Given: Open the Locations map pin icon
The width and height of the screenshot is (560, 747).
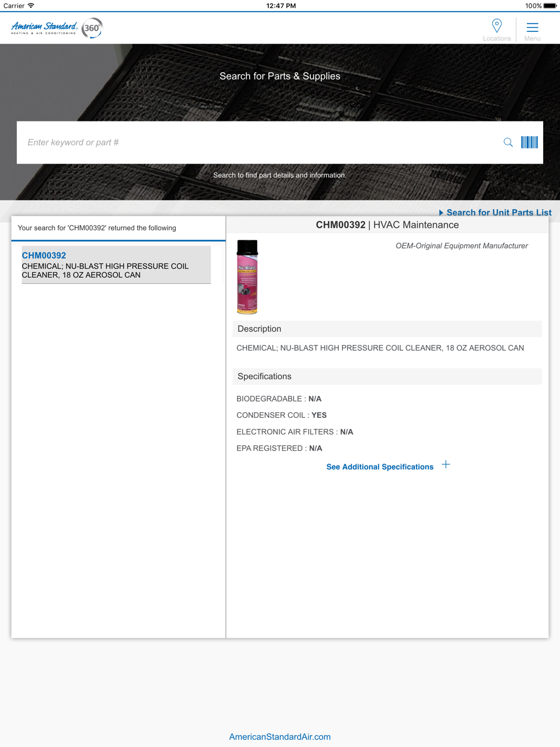Looking at the screenshot, I should tap(497, 26).
